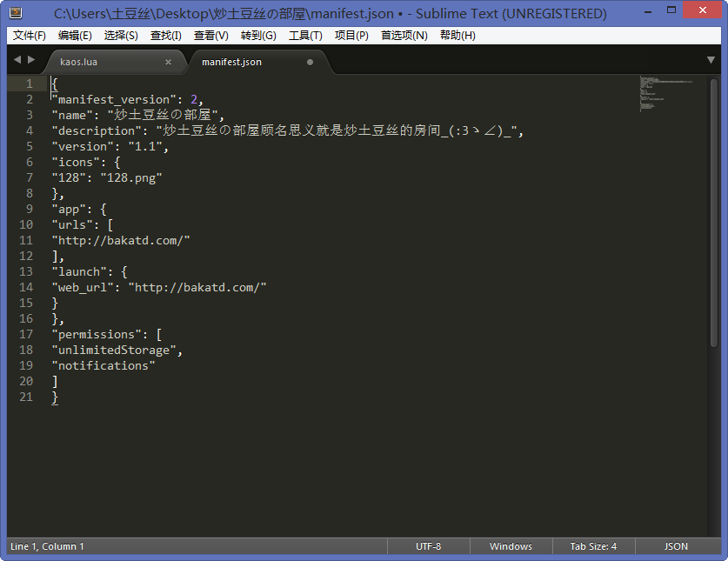Screen dimensions: 728x561
Task: Click the Sublime Text title bar icon
Action: [16, 13]
